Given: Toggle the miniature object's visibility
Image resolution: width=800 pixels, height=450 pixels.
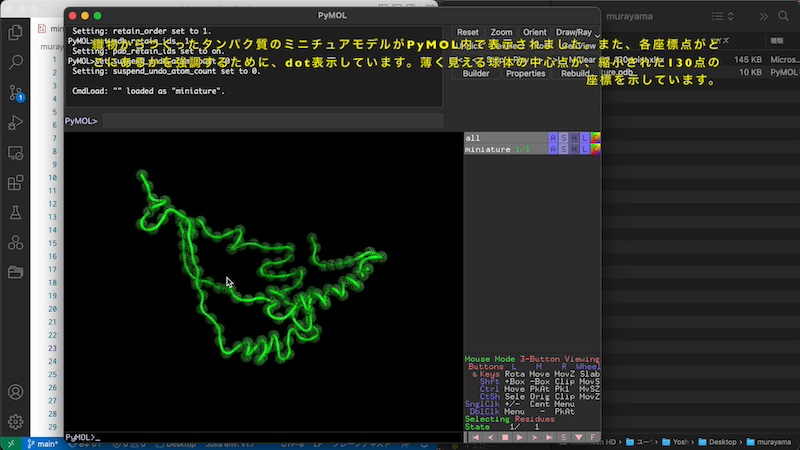Looking at the screenshot, I should [488, 149].
